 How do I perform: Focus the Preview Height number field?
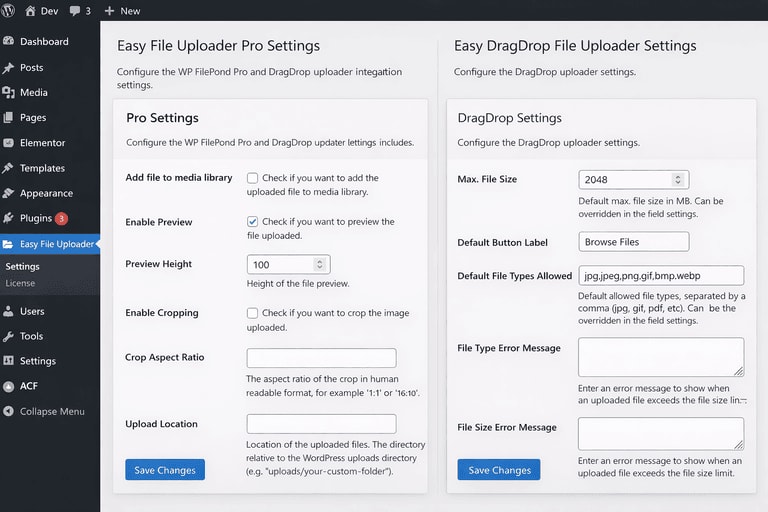click(288, 265)
